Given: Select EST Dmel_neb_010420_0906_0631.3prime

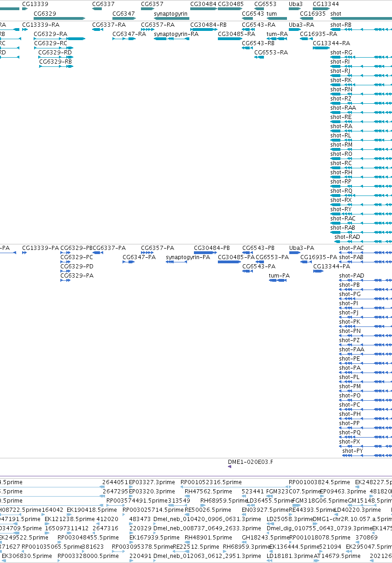Looking at the screenshot, I should [207, 519].
